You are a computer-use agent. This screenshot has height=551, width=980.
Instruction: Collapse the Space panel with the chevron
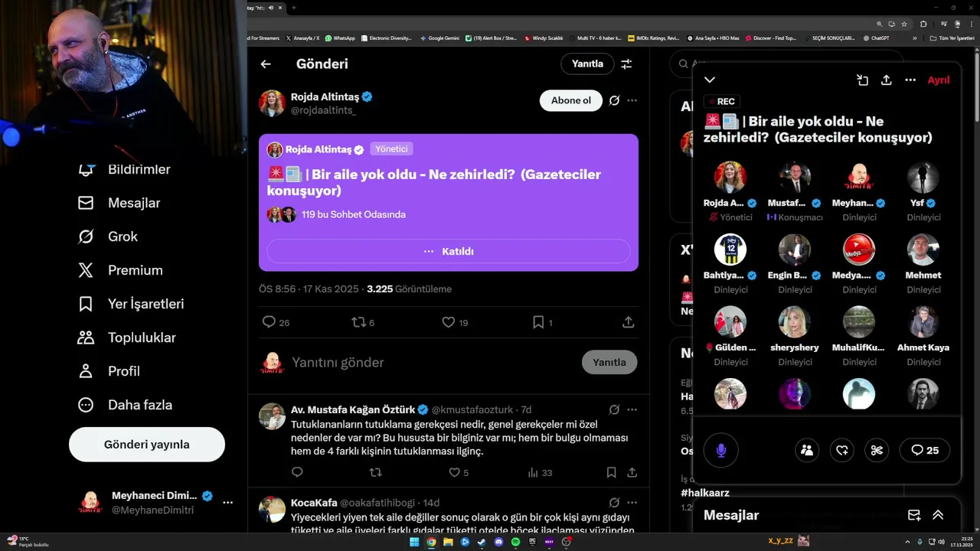710,80
